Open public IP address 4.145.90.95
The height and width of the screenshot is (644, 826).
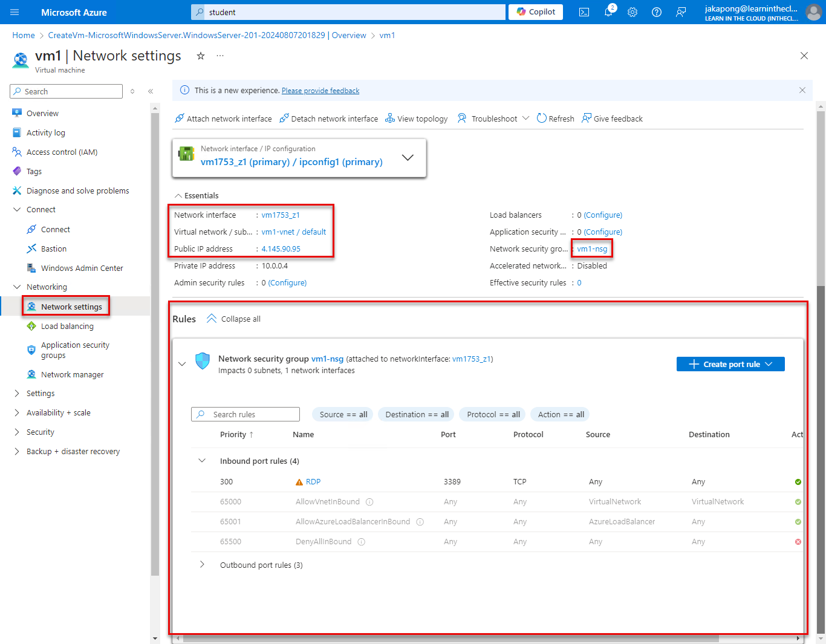281,249
